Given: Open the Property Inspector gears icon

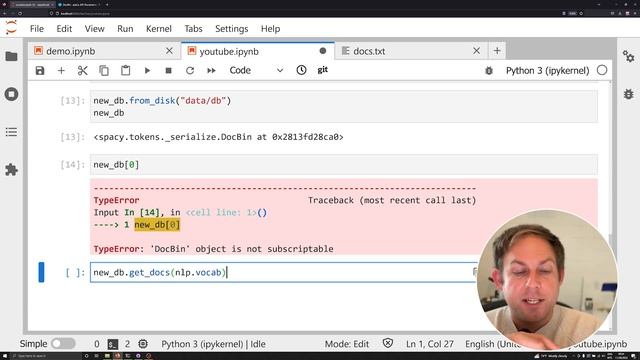Looking at the screenshot, I should click(x=629, y=56).
